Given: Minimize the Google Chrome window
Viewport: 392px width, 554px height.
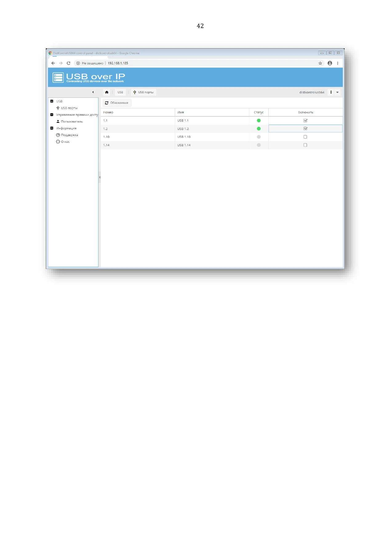Looking at the screenshot, I should point(322,53).
